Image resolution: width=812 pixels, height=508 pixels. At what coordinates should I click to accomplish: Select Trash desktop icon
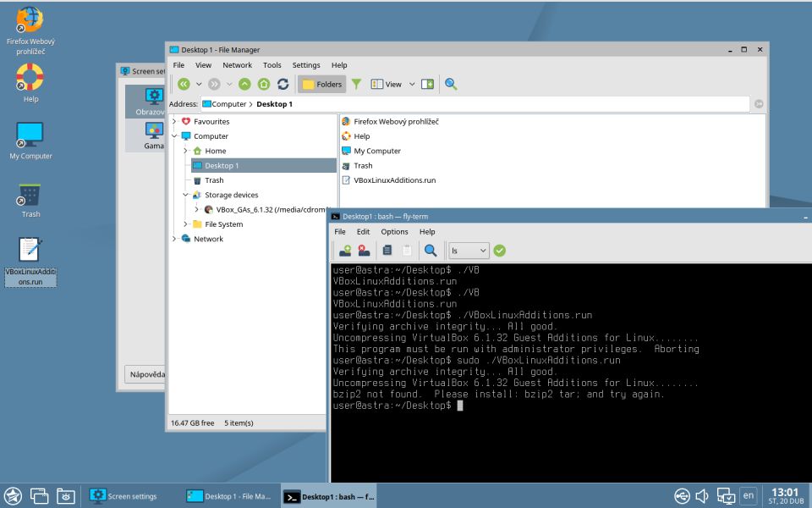30,201
